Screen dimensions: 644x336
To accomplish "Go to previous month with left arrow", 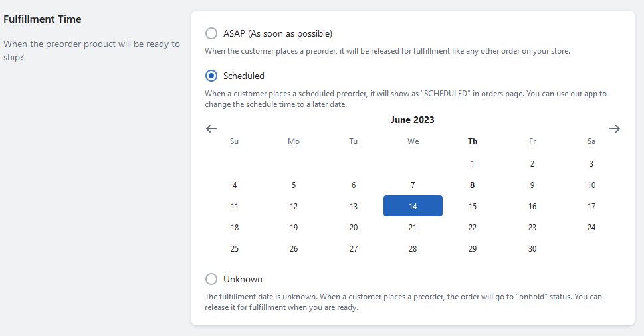I will [x=211, y=129].
